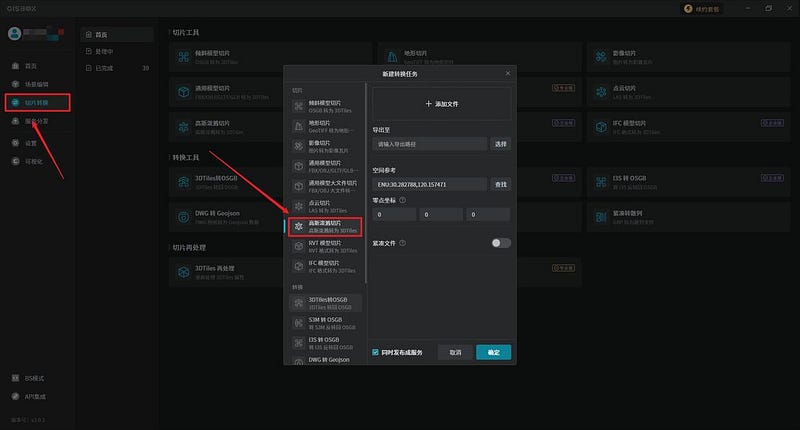
Task: Choose DWG 转 Geojson icon in dialog list
Action: coord(298,361)
